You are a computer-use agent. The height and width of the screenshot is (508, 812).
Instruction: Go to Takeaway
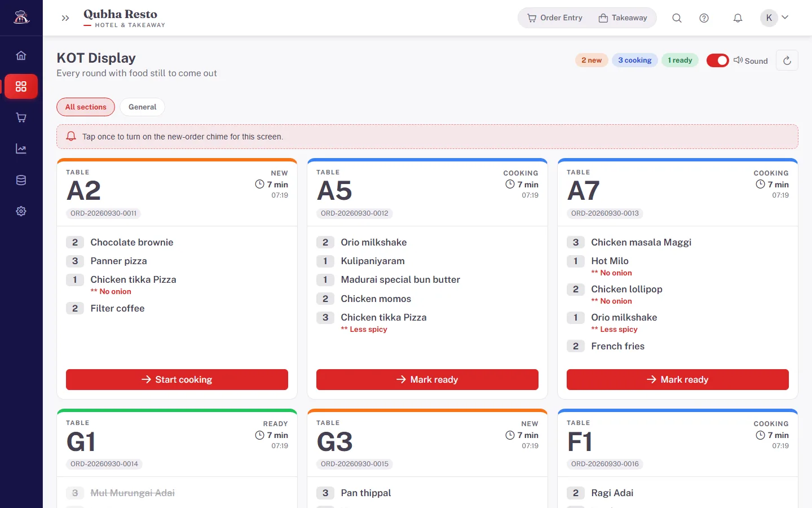pos(623,18)
